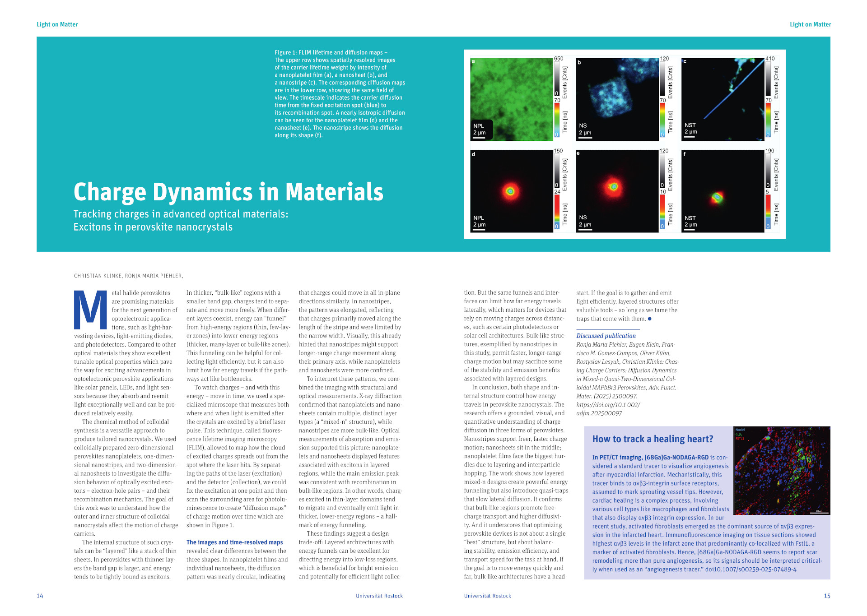Click the nanostripe lifetime image panel c

coord(722,99)
